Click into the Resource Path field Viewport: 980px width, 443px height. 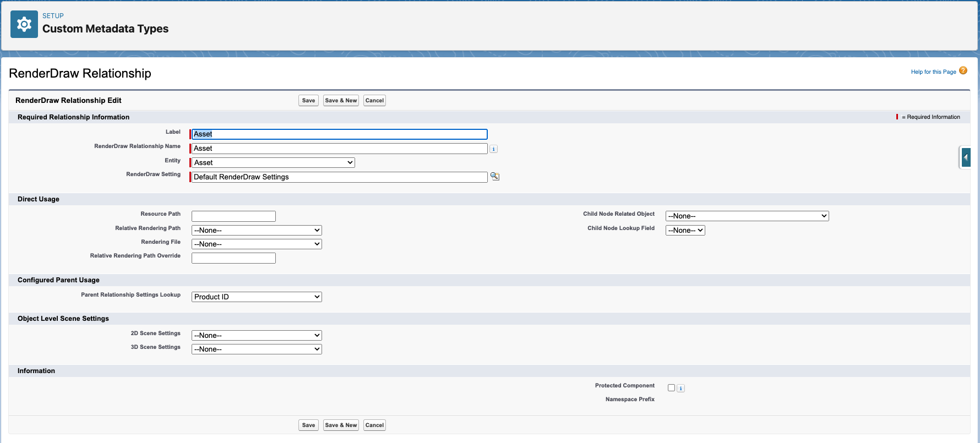coord(233,216)
